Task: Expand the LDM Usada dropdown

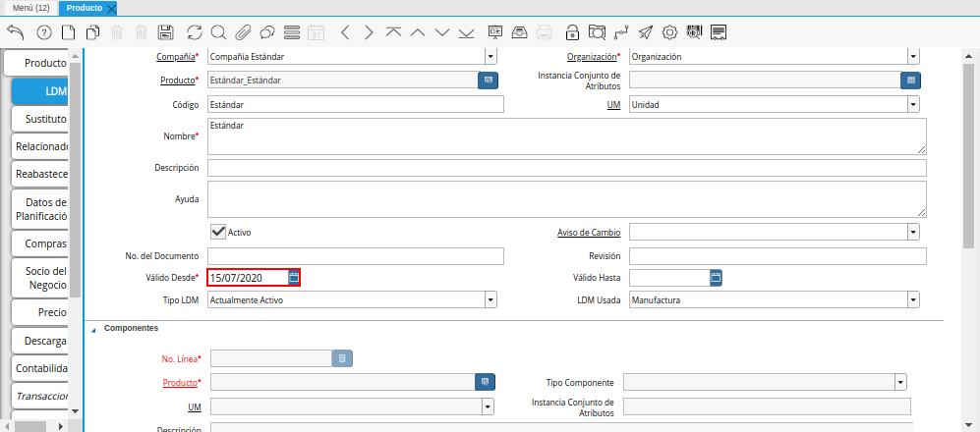Action: tap(913, 300)
